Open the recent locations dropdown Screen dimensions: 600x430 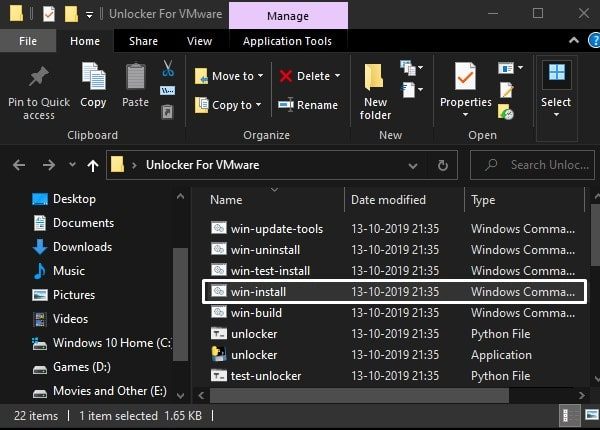(x=72, y=165)
